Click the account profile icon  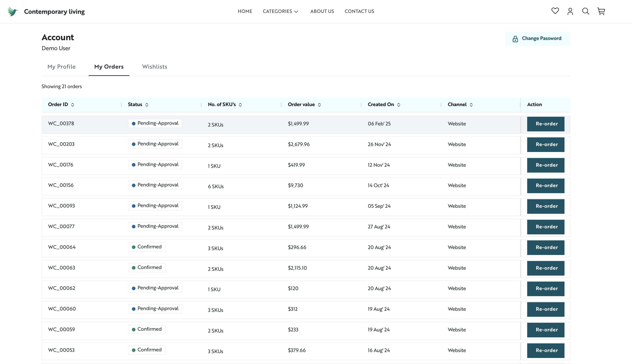coord(570,11)
